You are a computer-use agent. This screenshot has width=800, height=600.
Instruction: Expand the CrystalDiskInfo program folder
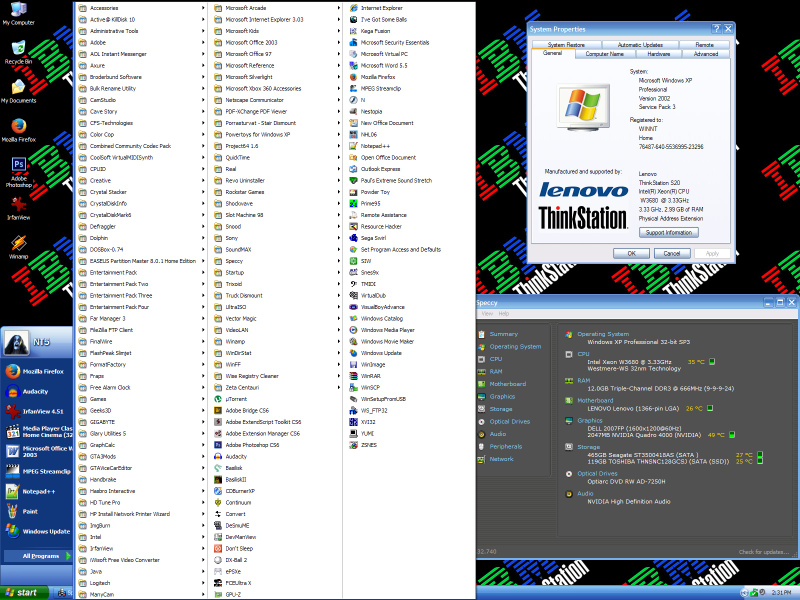click(x=142, y=204)
